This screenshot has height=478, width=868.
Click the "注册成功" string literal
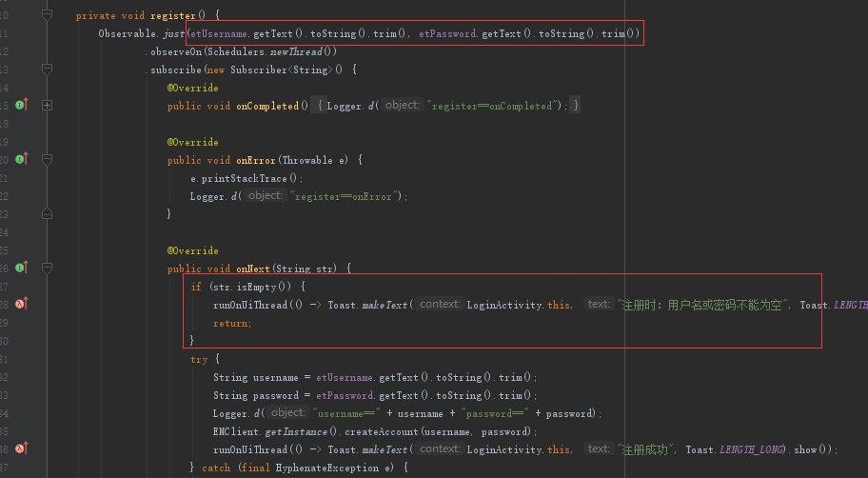point(647,449)
